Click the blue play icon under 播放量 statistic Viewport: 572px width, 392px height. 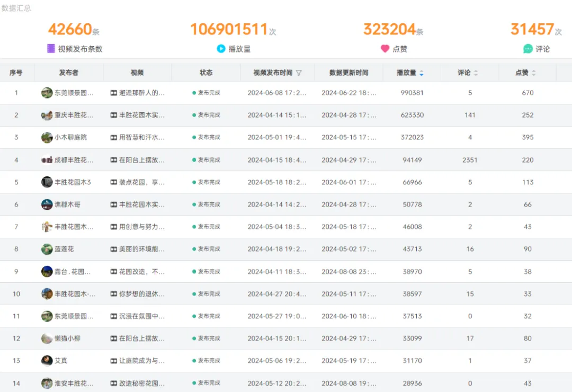click(x=220, y=49)
